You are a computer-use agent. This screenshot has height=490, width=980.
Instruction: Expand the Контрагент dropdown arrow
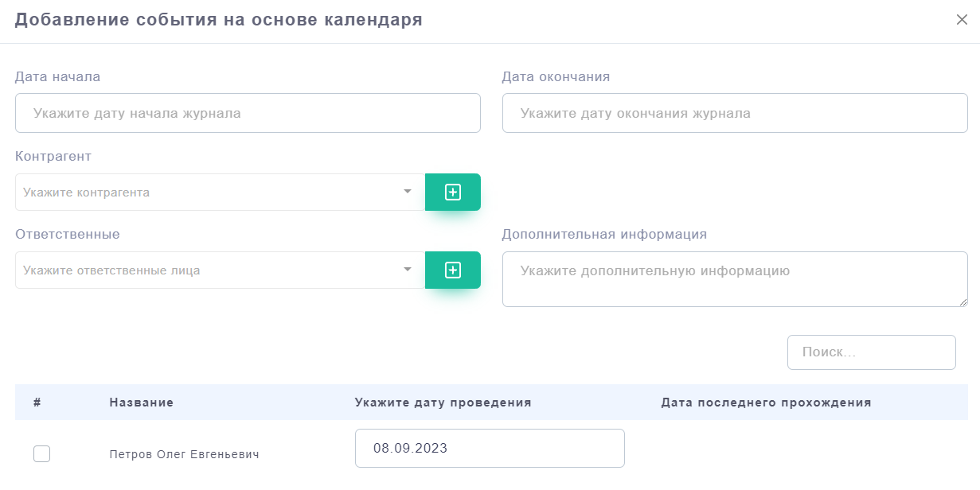(408, 192)
